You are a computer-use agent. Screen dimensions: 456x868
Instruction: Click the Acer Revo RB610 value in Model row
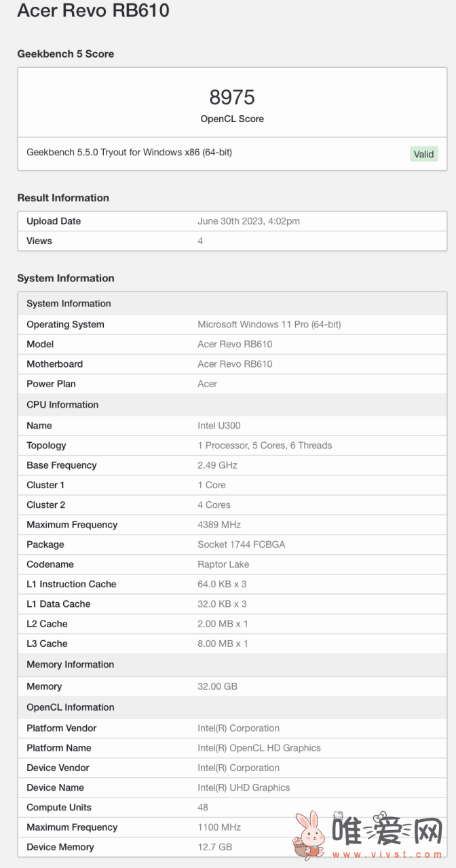[x=235, y=344]
